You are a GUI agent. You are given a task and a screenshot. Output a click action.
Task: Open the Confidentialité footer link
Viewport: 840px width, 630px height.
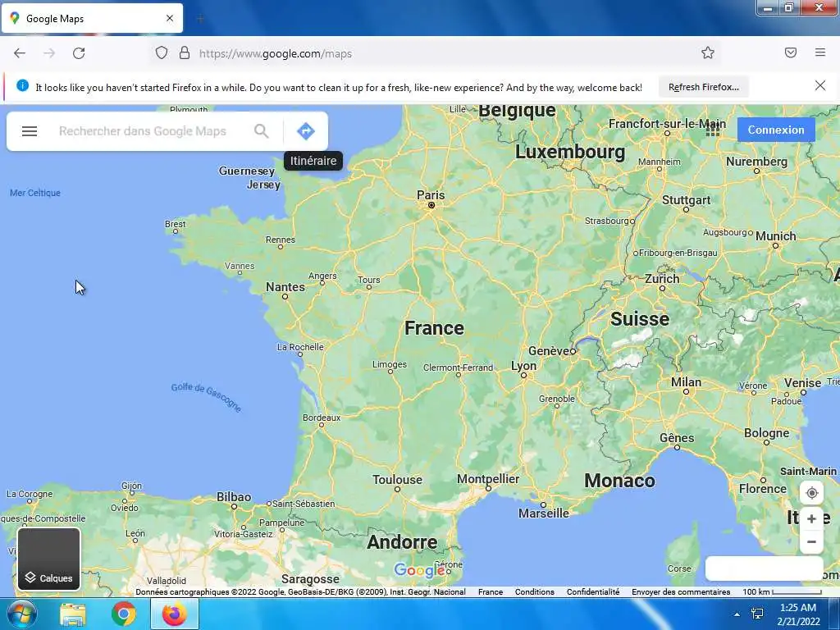pyautogui.click(x=593, y=592)
